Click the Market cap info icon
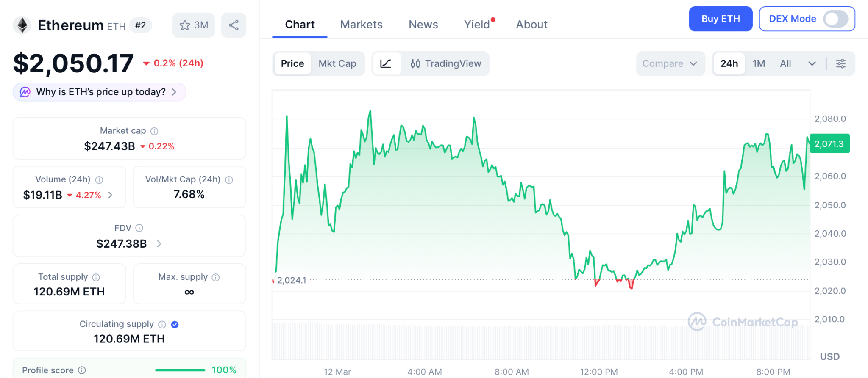The width and height of the screenshot is (868, 378). pyautogui.click(x=154, y=131)
